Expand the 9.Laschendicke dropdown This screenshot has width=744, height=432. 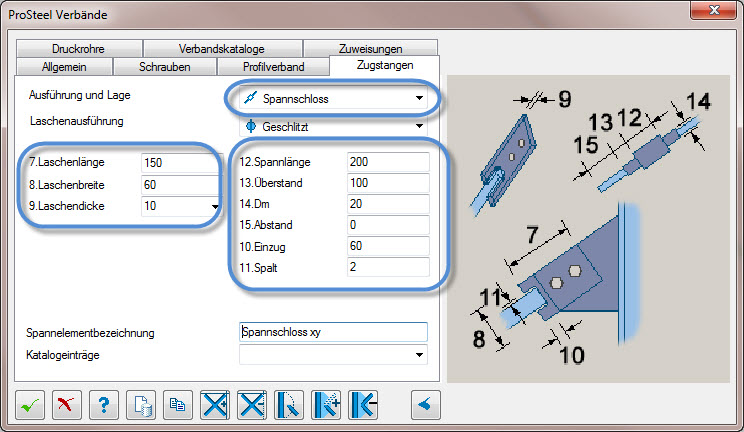[215, 207]
